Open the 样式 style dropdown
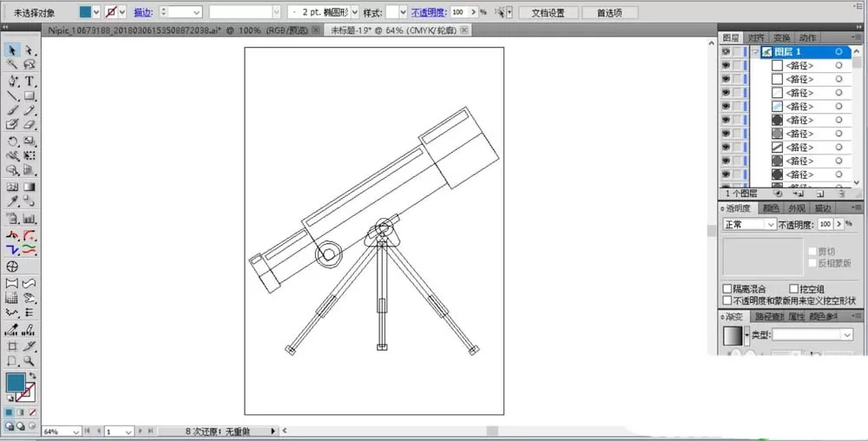This screenshot has height=441, width=868. (x=403, y=12)
